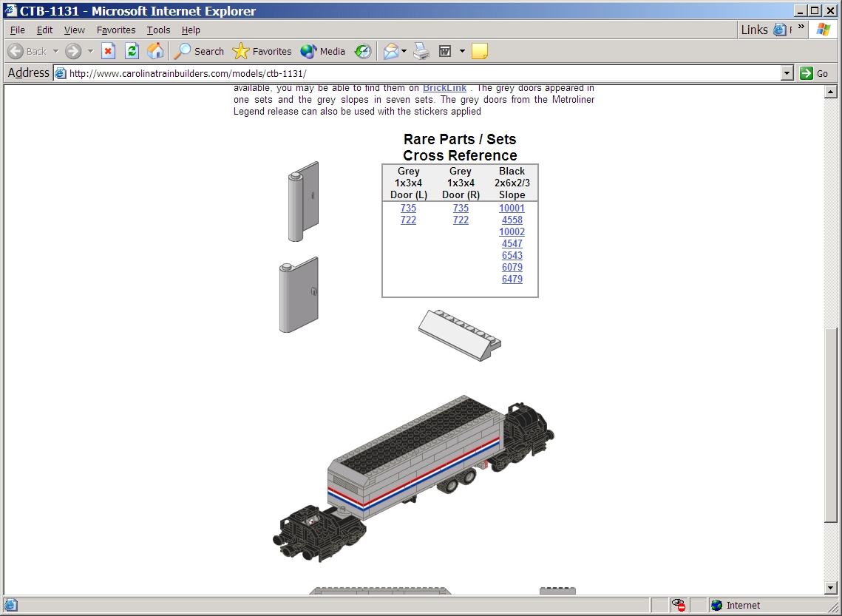Stop page loading with red X icon

(108, 52)
